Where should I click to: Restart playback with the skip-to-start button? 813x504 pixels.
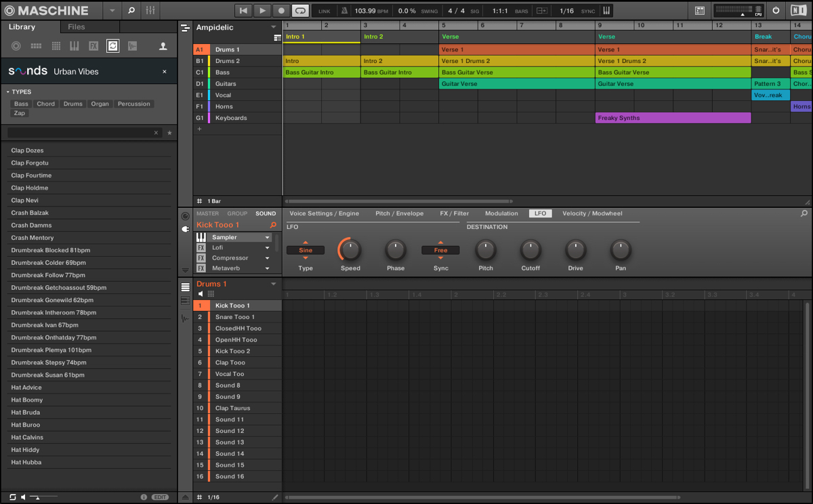pyautogui.click(x=243, y=11)
